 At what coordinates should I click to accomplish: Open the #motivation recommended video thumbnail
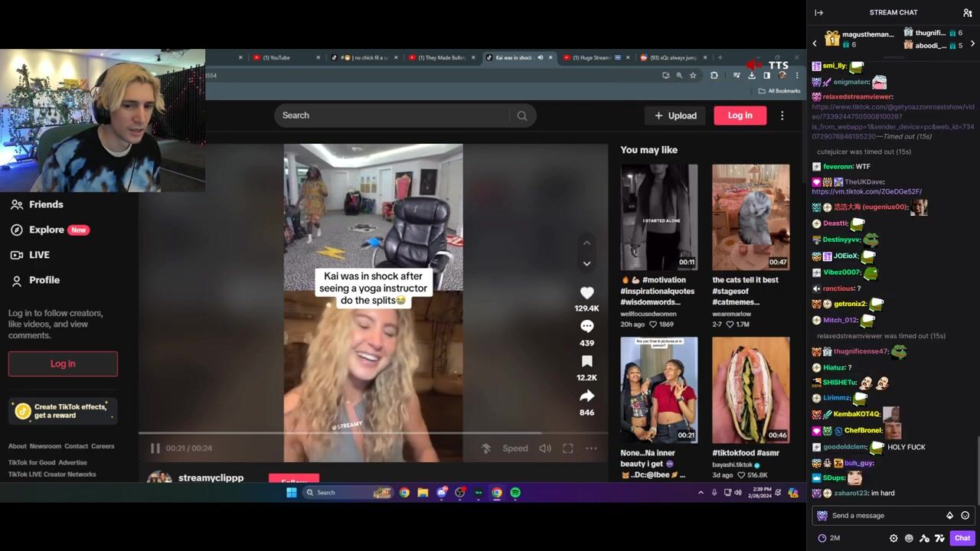point(658,217)
